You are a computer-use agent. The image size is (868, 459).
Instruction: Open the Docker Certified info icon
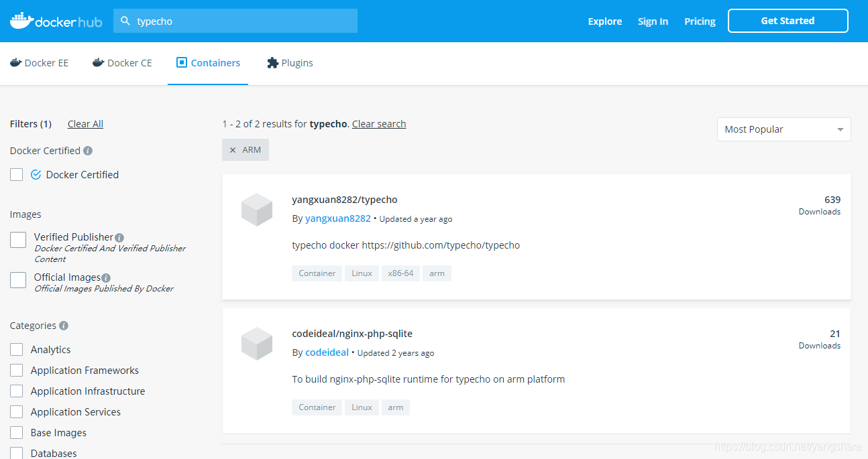tap(88, 151)
